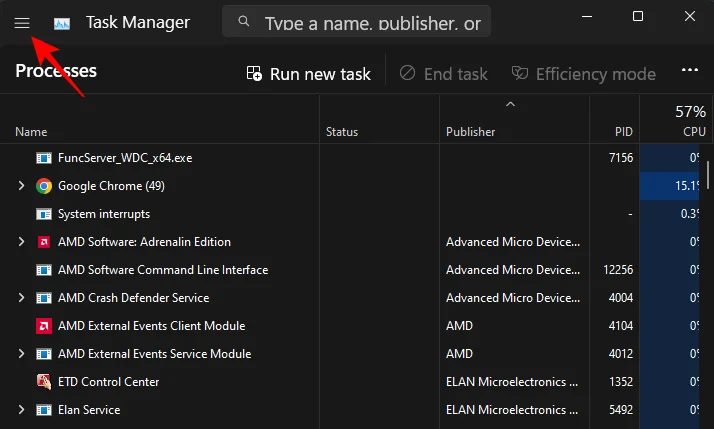The image size is (714, 429).
Task: Click PID value 7156
Action: (x=621, y=158)
